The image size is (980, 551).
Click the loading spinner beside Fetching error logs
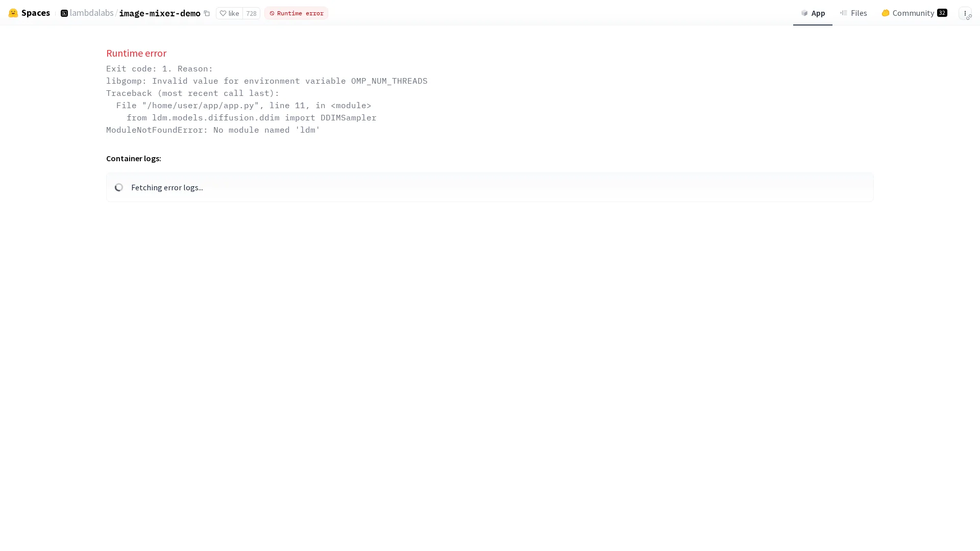tap(119, 187)
